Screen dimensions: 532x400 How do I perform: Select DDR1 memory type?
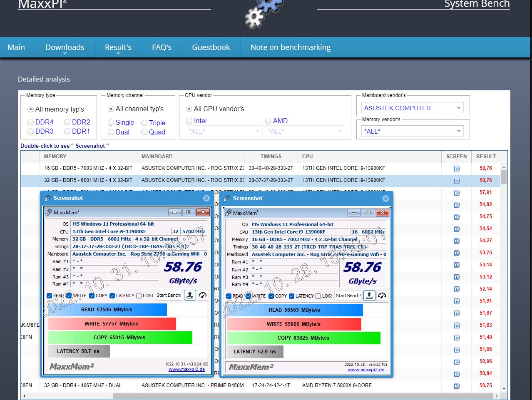point(67,132)
